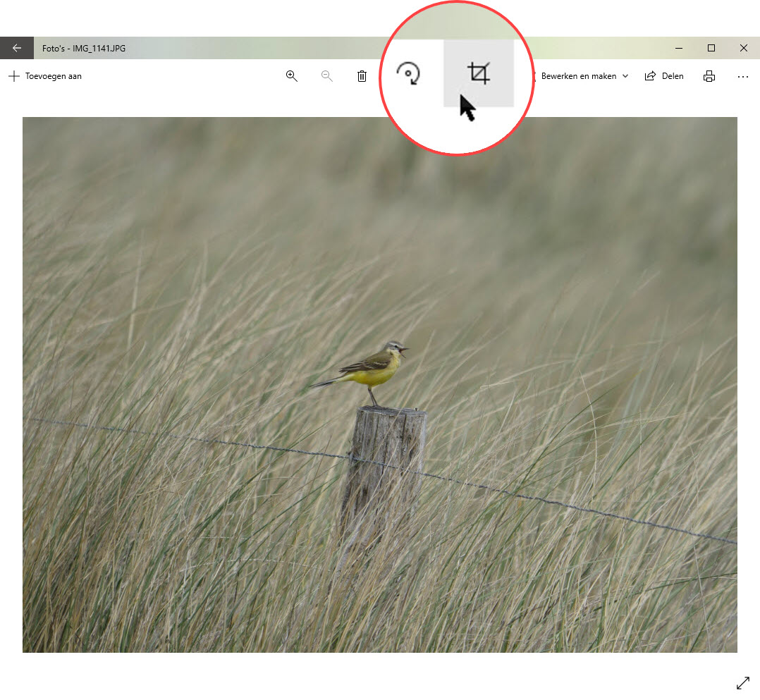
Task: Open the Bewerken en maken menu
Action: point(584,76)
